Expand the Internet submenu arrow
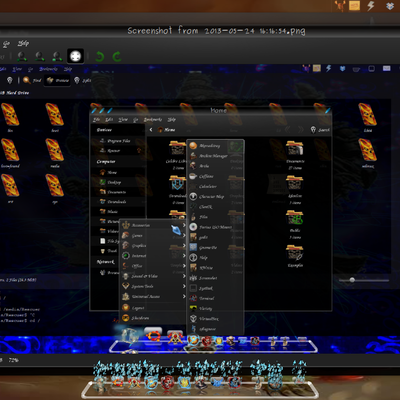This screenshot has height=400, width=400. (x=184, y=256)
